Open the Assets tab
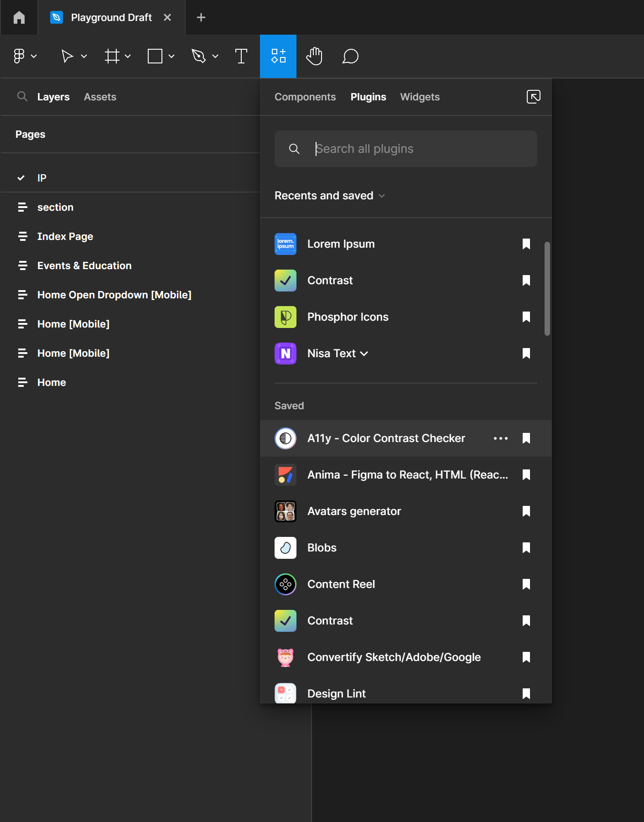The width and height of the screenshot is (644, 822). (x=100, y=97)
